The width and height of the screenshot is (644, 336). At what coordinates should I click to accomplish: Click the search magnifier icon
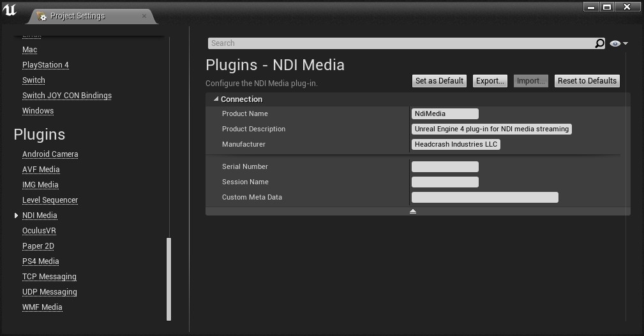[600, 43]
